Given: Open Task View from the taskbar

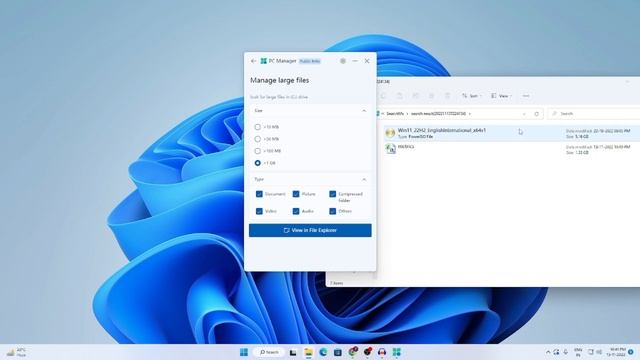Looking at the screenshot, I should (x=293, y=352).
